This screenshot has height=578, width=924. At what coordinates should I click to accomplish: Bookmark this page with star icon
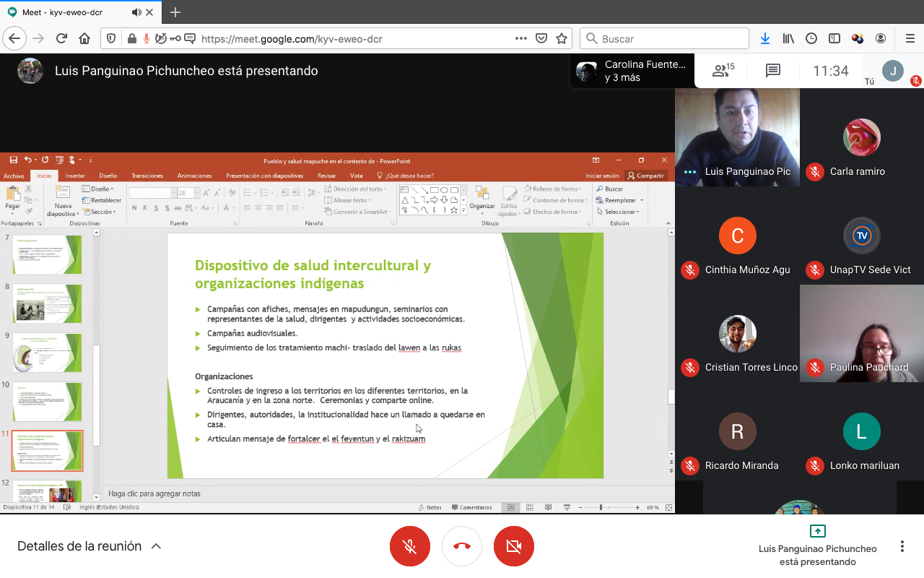point(560,39)
